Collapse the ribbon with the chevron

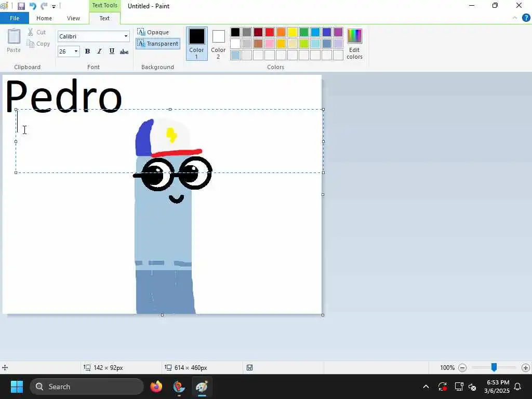click(515, 18)
